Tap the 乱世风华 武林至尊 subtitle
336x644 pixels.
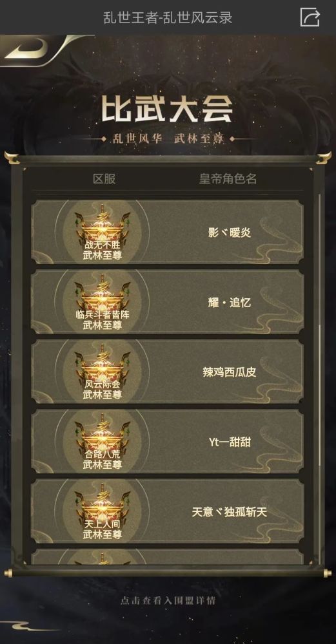(x=168, y=139)
